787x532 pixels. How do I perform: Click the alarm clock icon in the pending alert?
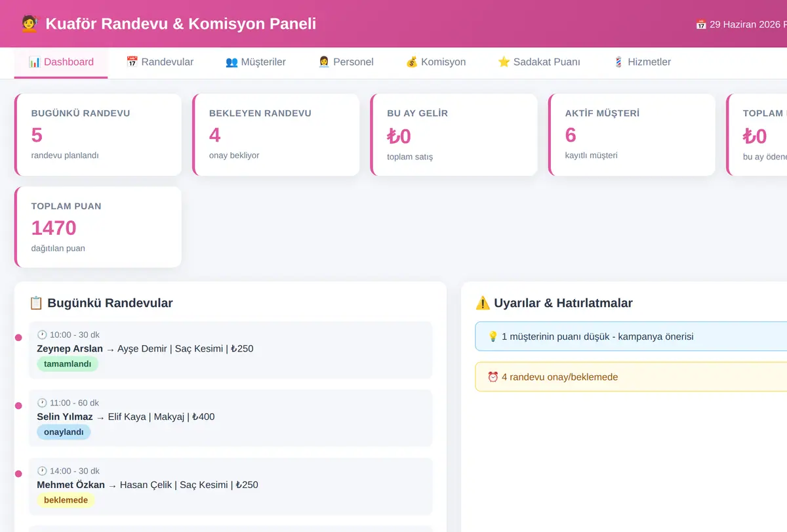[493, 377]
